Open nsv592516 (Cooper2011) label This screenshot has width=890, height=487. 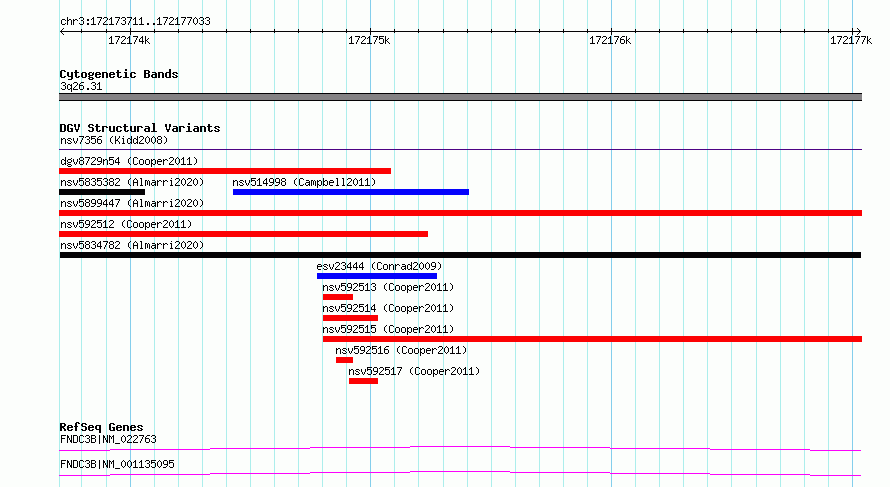coord(401,350)
